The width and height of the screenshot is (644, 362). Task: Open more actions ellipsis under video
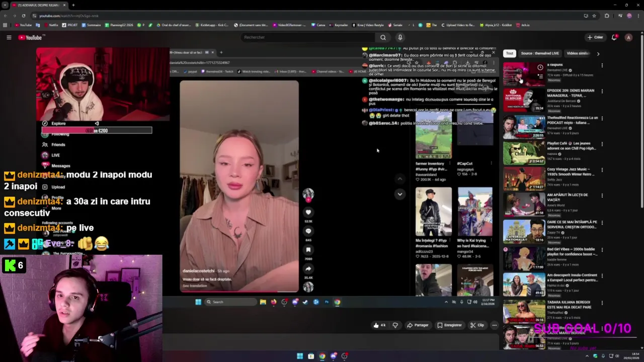coord(495,325)
